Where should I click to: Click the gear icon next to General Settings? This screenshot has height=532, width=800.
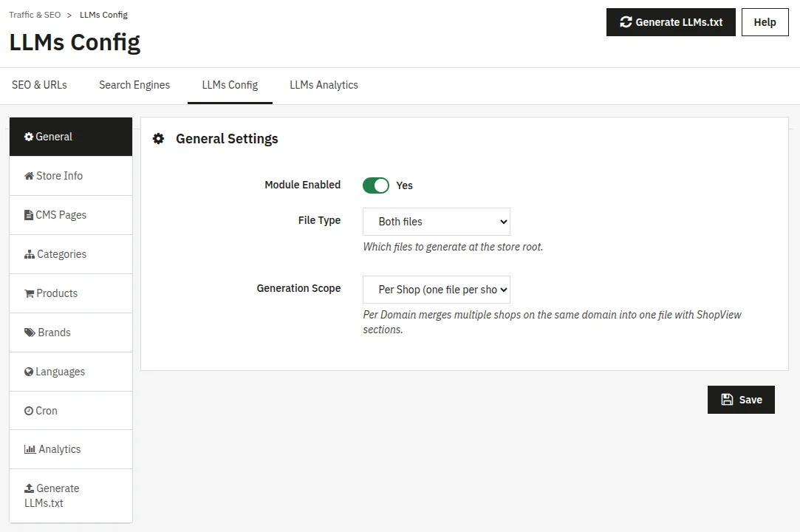point(159,139)
